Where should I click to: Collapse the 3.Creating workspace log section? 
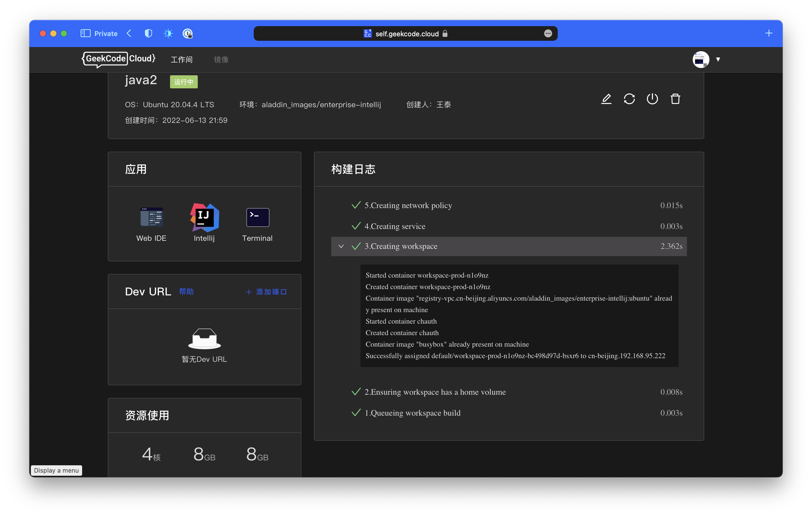coord(341,246)
